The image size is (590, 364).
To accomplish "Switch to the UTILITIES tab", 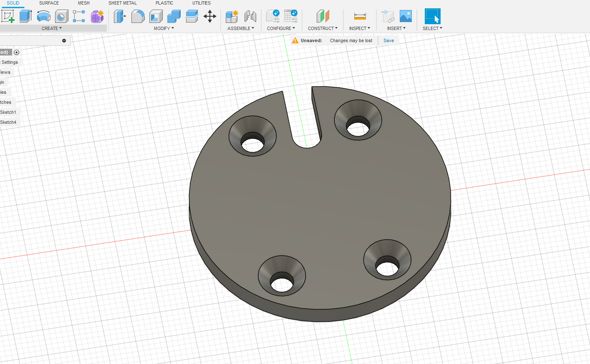I will [x=202, y=3].
